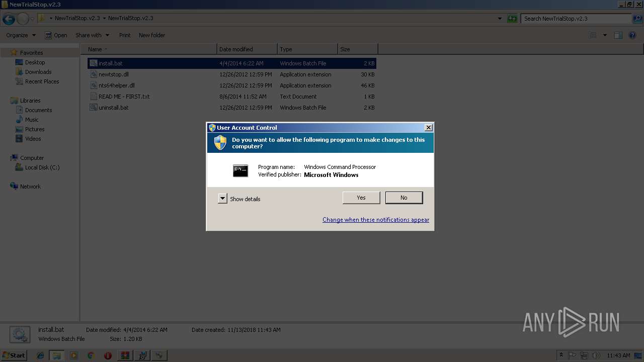This screenshot has width=644, height=362.
Task: Click the first NewTrialStop.v2.3 breadcrumb segment
Action: click(77, 18)
